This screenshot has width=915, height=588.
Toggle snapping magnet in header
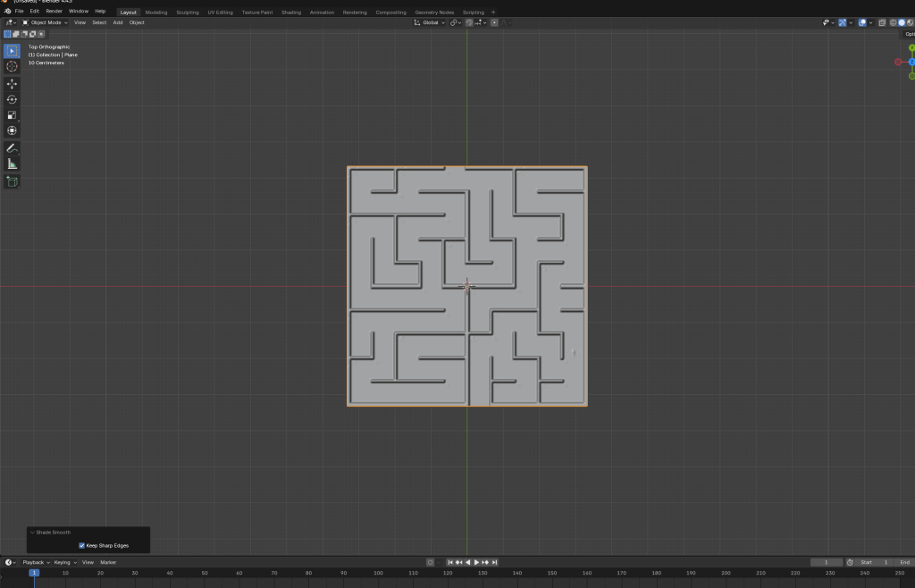coord(468,22)
